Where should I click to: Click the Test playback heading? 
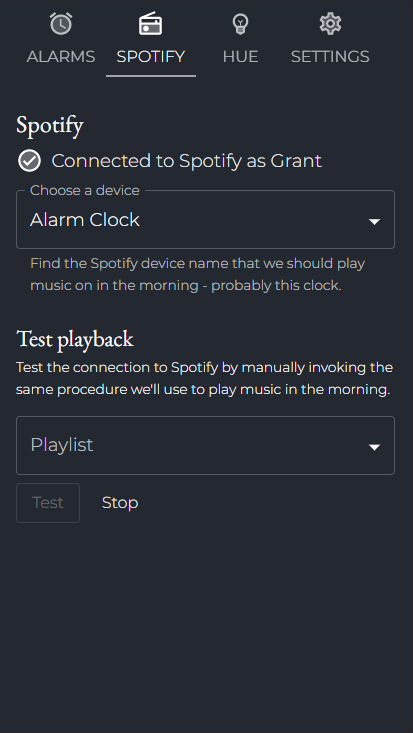pyautogui.click(x=75, y=339)
